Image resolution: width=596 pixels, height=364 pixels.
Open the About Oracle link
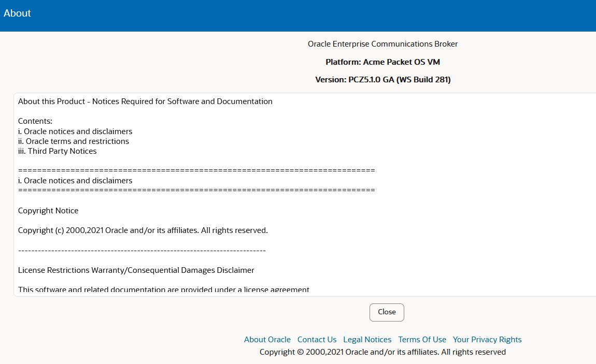click(x=267, y=339)
